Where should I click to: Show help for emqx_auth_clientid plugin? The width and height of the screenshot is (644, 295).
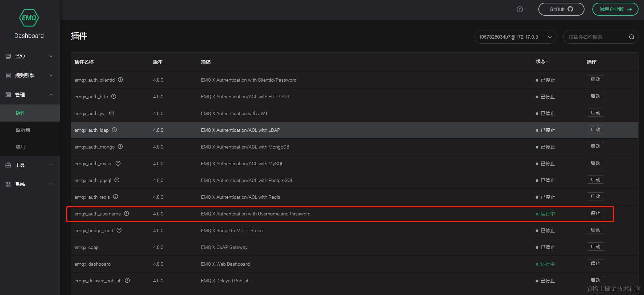[x=120, y=80]
